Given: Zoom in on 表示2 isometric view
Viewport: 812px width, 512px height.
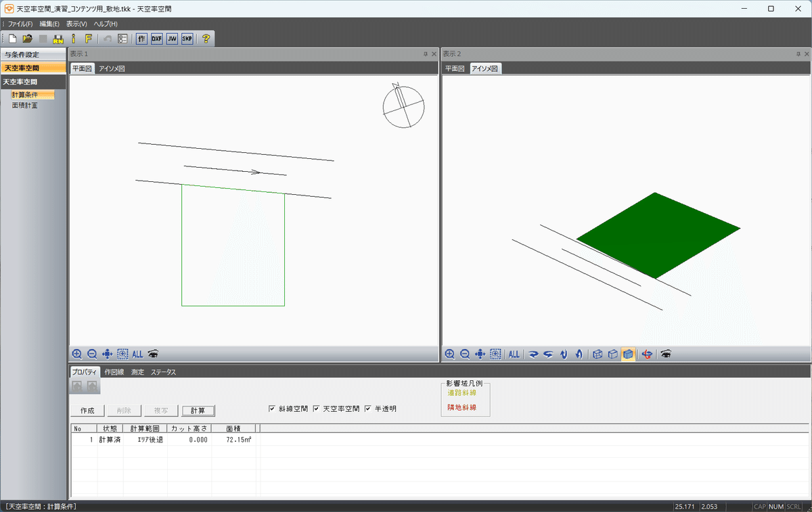Looking at the screenshot, I should click(x=450, y=354).
